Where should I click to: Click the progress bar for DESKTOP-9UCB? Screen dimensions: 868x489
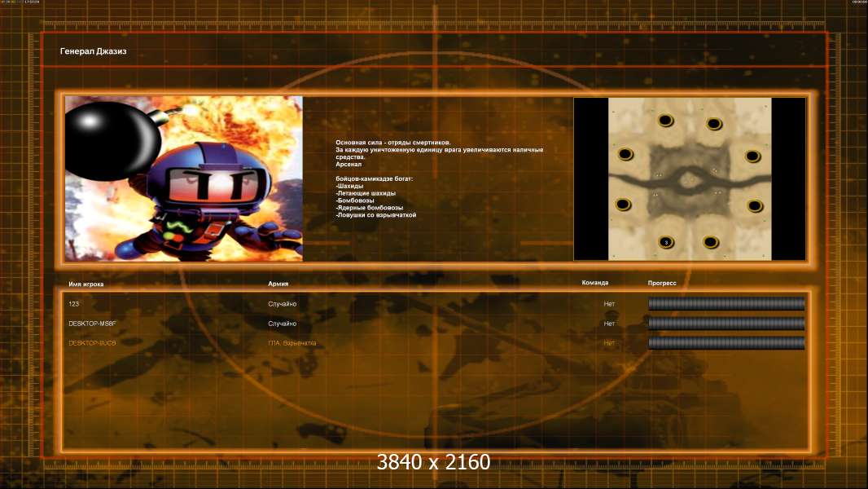[726, 343]
